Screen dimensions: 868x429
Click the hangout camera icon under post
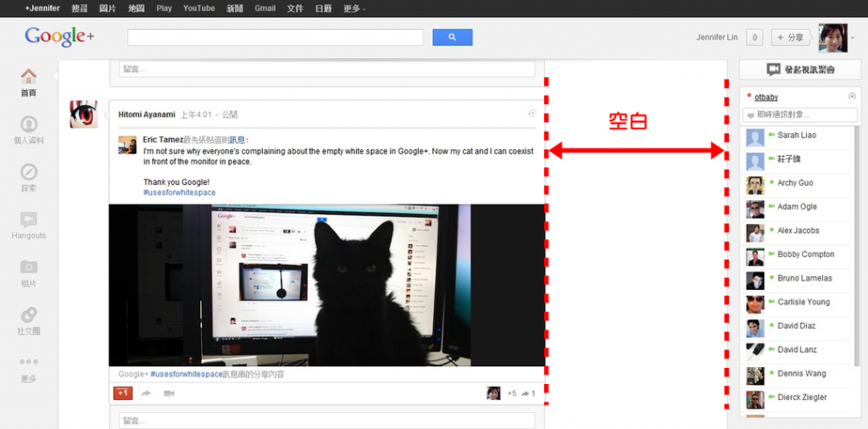169,393
